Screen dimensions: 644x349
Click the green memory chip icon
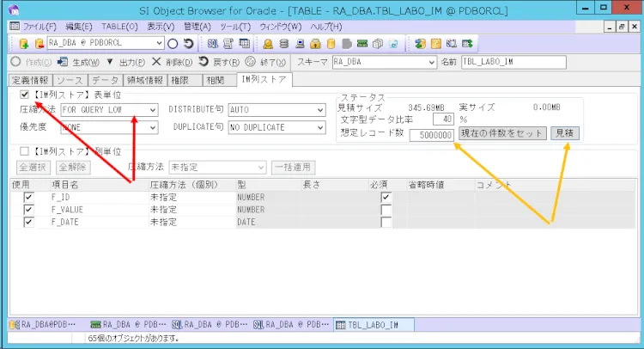(x=362, y=44)
